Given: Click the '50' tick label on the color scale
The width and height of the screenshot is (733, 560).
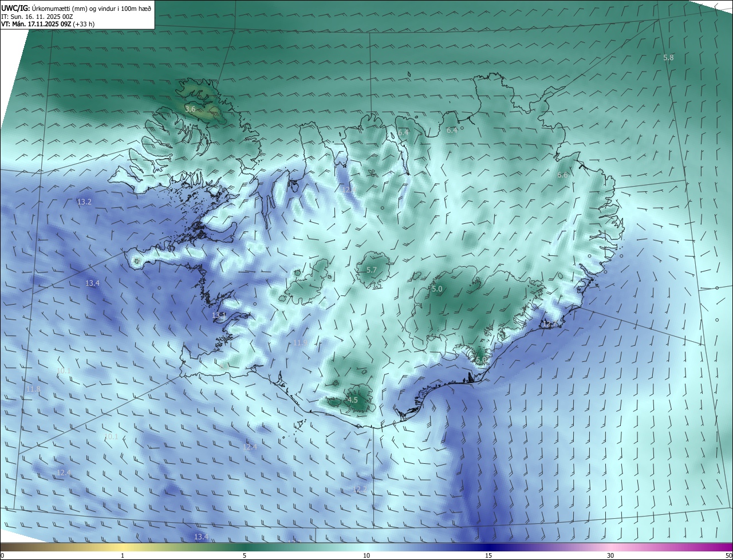Looking at the screenshot, I should (x=728, y=556).
